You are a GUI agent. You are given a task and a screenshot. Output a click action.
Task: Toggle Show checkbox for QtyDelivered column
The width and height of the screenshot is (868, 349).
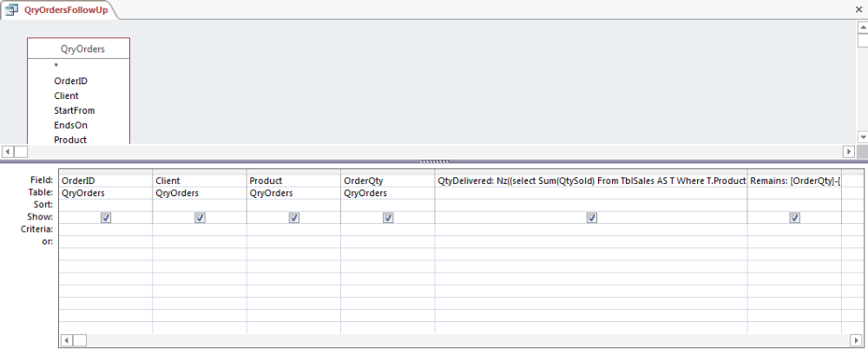(x=591, y=218)
